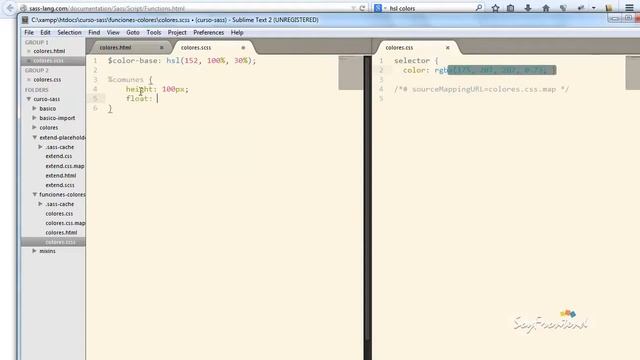Expand the colores folder arrow
640x360 pixels.
34,128
